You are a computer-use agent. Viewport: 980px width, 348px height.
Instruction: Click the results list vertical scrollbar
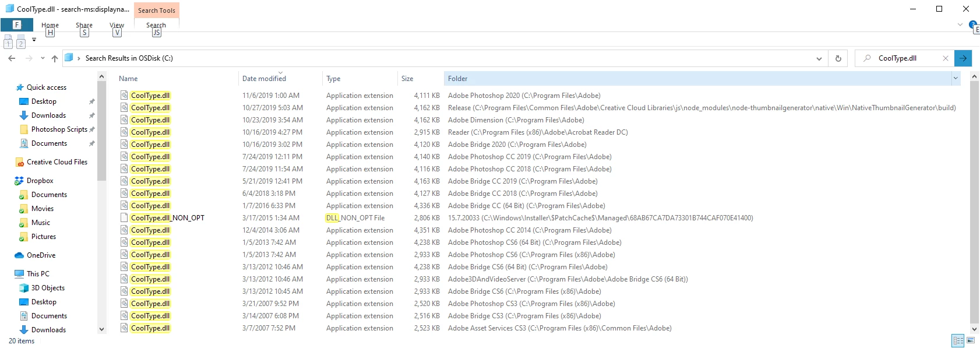[974, 201]
